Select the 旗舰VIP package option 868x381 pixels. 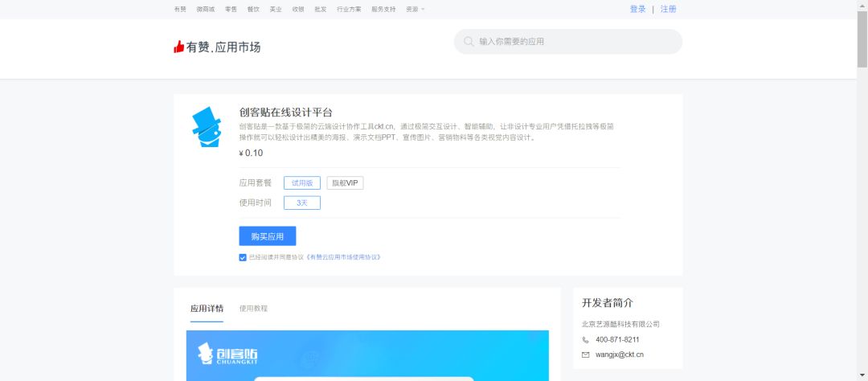click(x=345, y=183)
